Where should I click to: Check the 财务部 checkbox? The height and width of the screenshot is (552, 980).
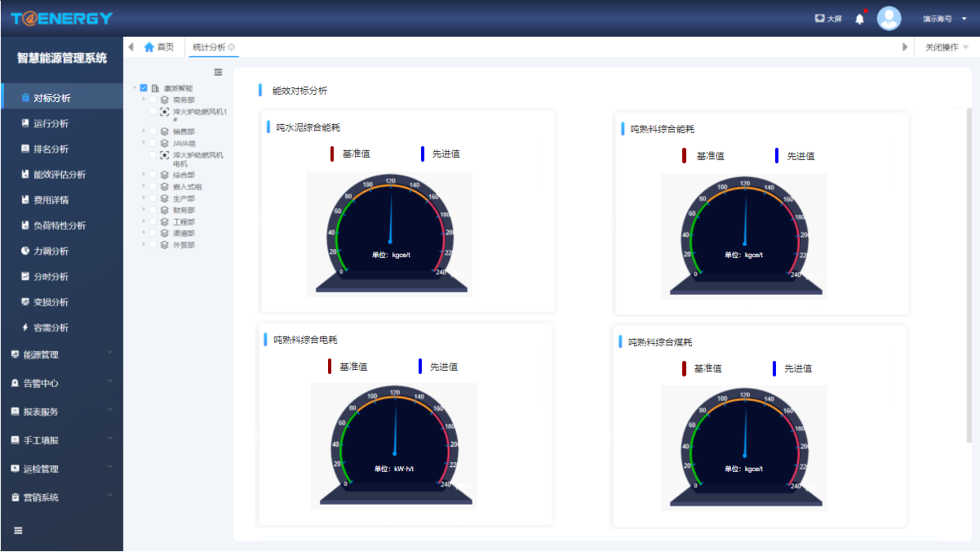tap(152, 210)
